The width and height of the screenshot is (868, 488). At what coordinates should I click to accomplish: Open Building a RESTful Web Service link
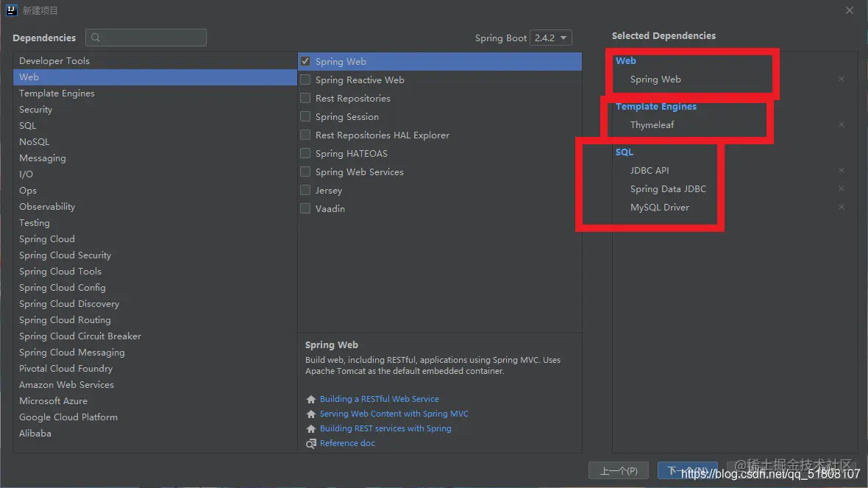tap(379, 399)
